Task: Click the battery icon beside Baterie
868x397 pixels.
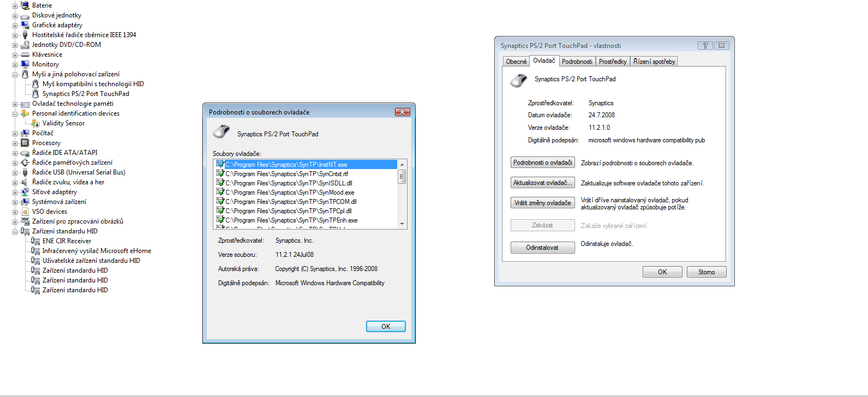Action: coord(25,5)
